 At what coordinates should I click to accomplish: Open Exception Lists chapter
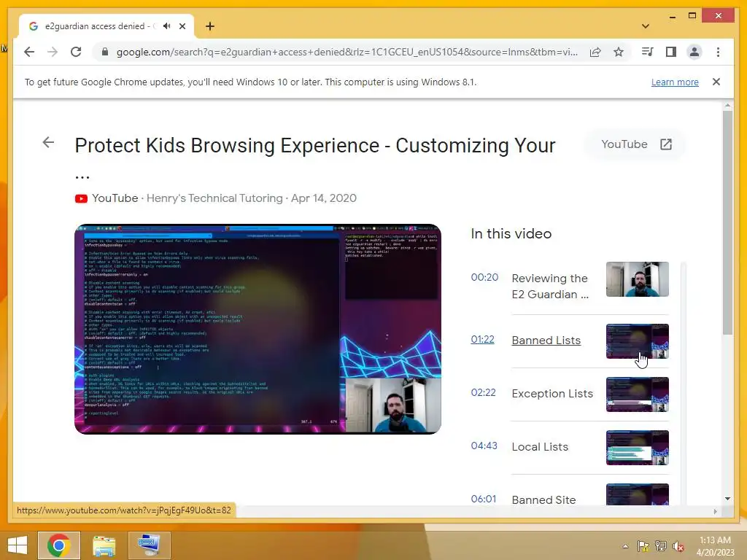coord(552,394)
